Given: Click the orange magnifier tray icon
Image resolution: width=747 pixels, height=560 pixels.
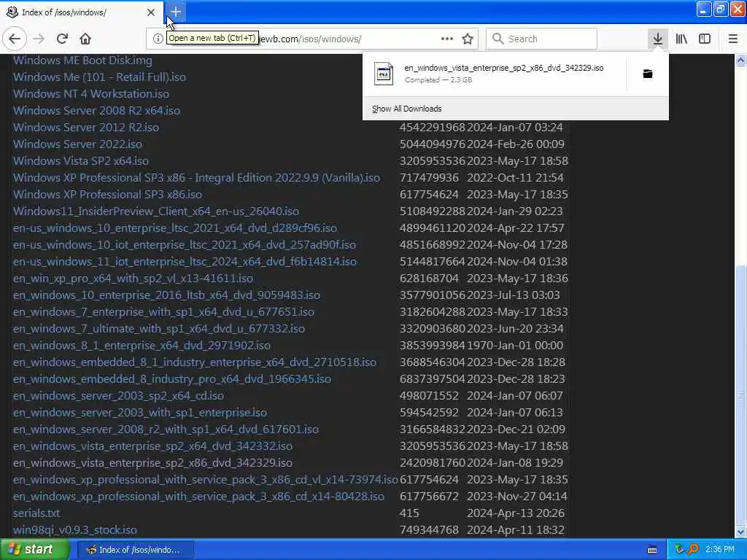Looking at the screenshot, I should (693, 550).
